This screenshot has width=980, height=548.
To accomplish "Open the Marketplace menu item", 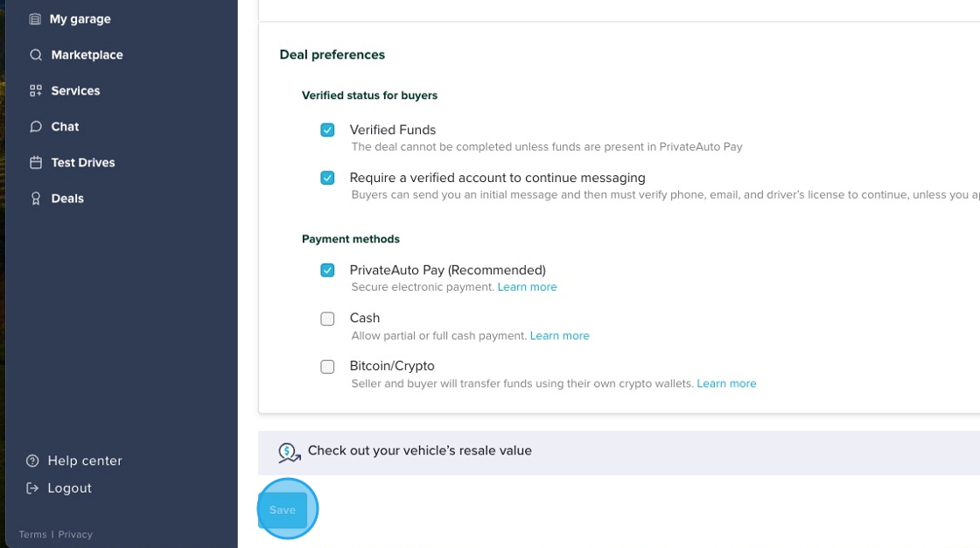I will 87,55.
